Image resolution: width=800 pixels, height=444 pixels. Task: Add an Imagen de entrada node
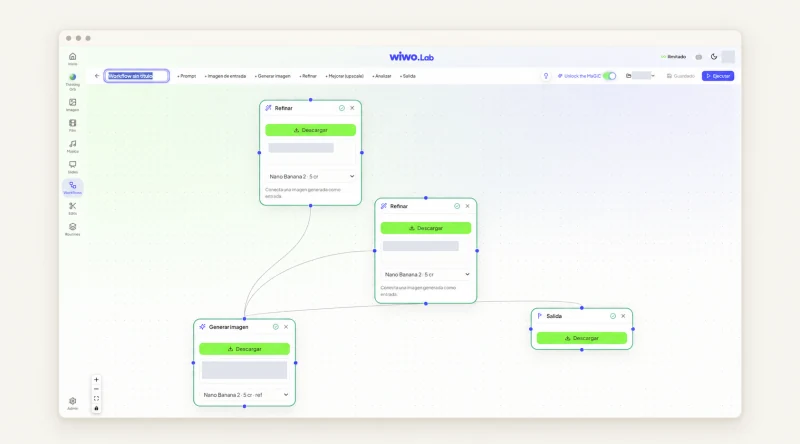click(x=226, y=76)
